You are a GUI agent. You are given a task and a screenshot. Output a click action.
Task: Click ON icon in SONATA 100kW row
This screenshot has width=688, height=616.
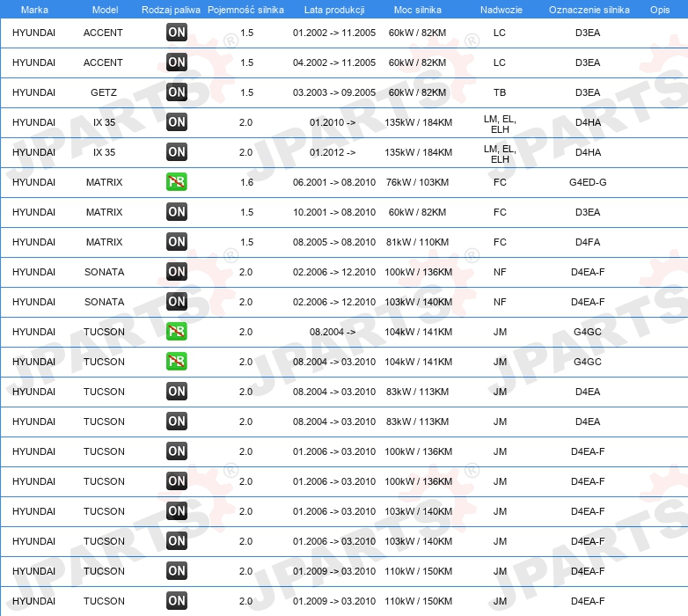(x=177, y=272)
